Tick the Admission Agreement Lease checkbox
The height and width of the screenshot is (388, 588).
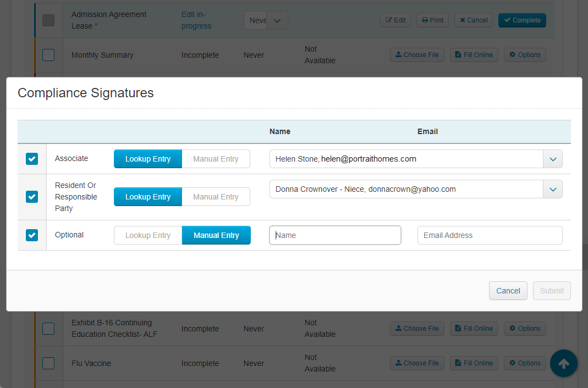tap(48, 20)
